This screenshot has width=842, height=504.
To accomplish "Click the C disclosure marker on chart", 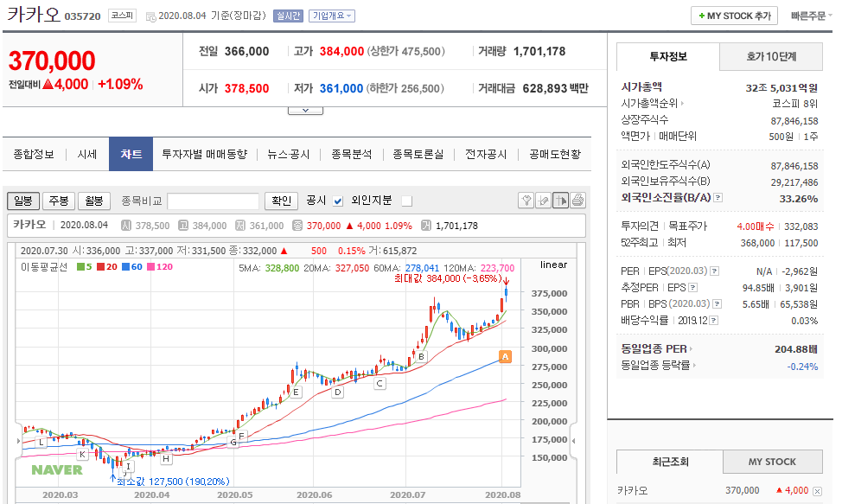I will tap(380, 383).
